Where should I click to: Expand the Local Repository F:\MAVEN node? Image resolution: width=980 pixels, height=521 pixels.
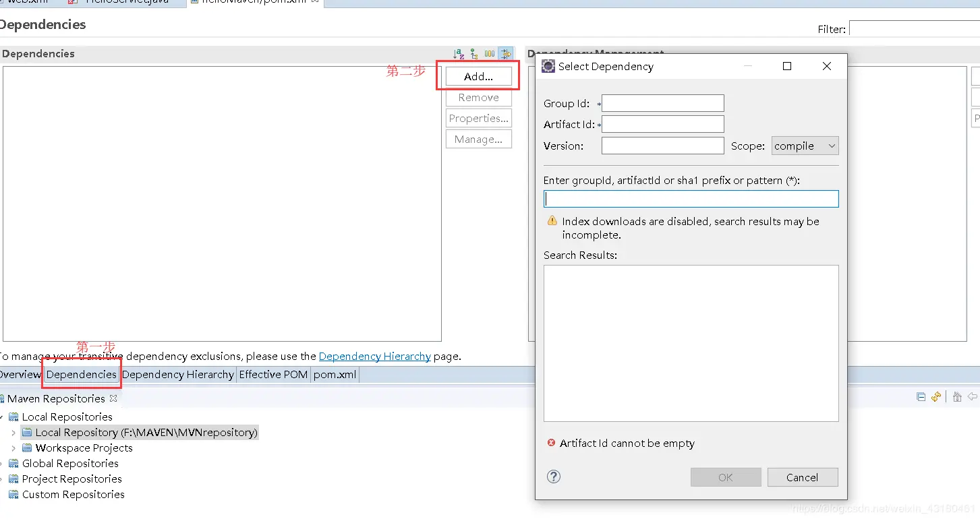tap(13, 432)
